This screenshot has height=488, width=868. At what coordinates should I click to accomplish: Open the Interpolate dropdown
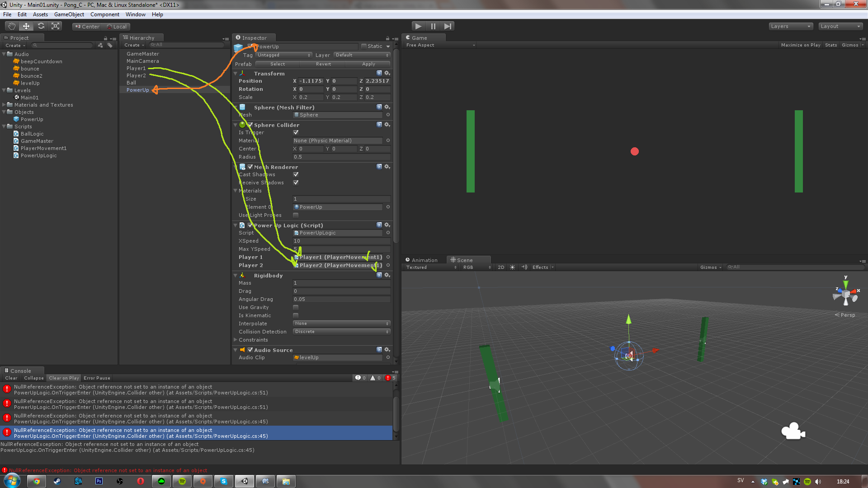[x=341, y=324]
